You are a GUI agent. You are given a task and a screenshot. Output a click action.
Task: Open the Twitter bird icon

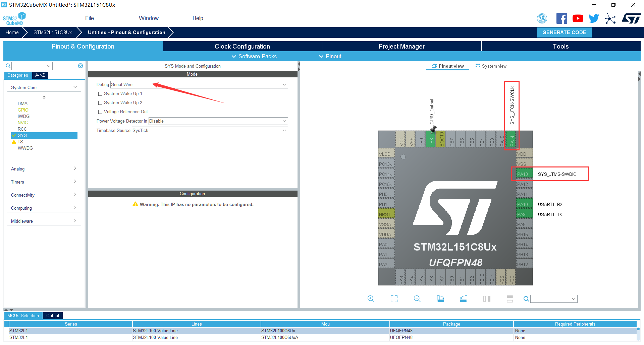point(594,18)
